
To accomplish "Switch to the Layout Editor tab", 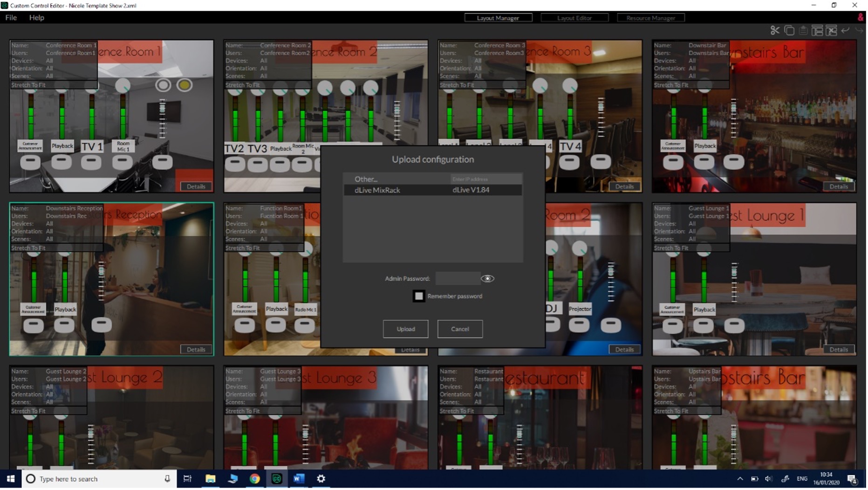I will [575, 18].
